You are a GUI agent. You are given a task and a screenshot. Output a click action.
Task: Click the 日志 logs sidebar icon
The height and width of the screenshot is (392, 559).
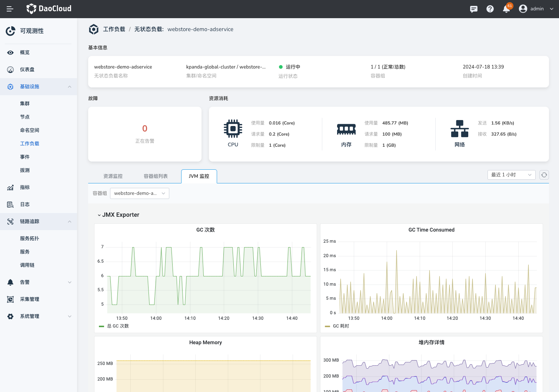click(10, 205)
